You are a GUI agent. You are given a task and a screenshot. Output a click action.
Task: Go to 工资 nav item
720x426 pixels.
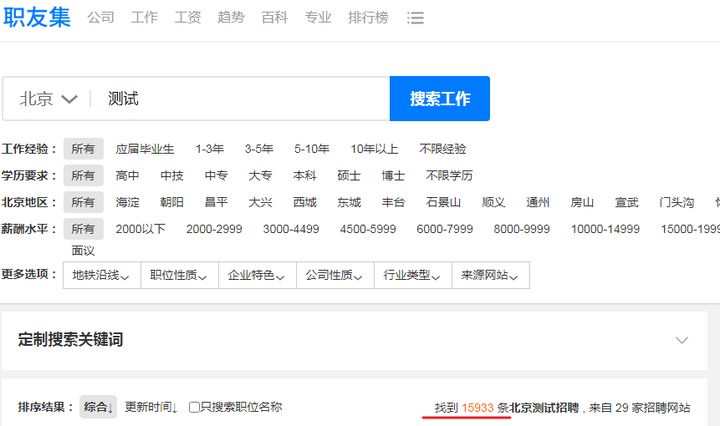pos(187,17)
